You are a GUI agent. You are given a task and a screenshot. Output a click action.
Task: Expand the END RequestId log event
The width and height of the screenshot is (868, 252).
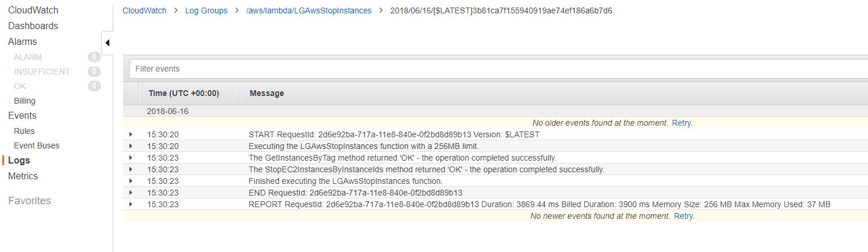[131, 193]
